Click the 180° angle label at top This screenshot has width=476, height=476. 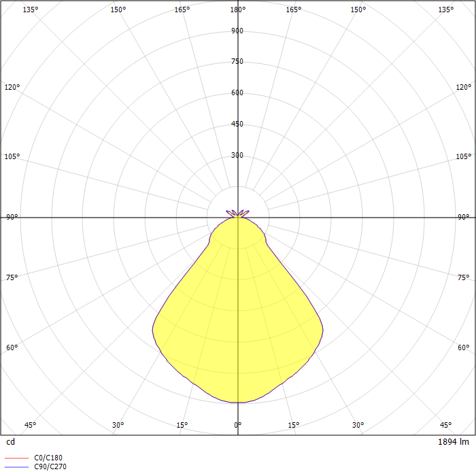click(x=238, y=10)
